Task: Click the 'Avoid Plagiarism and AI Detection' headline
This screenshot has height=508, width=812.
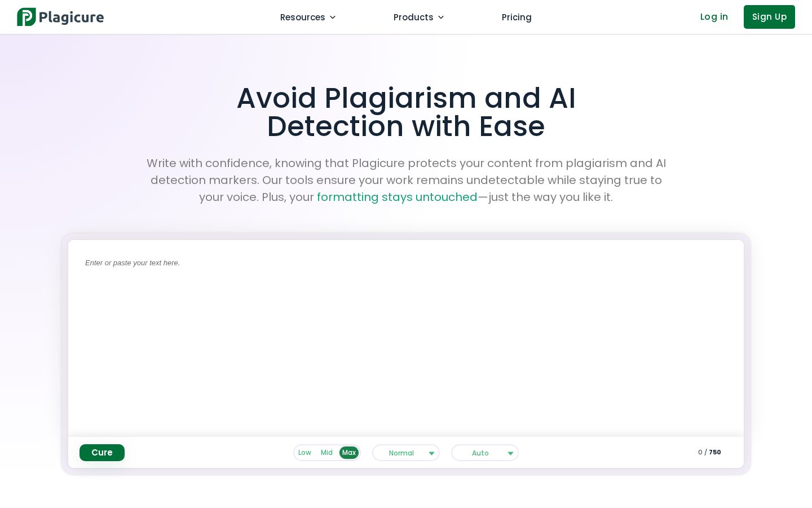Action: tap(406, 112)
